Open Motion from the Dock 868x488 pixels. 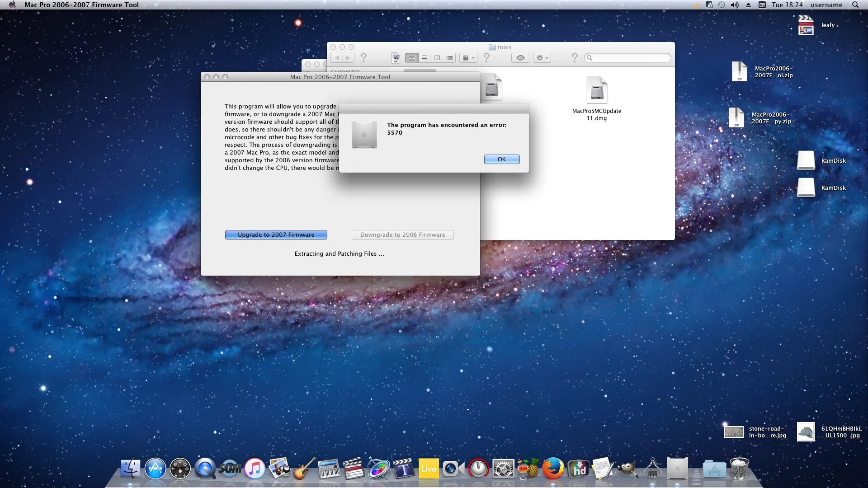379,469
